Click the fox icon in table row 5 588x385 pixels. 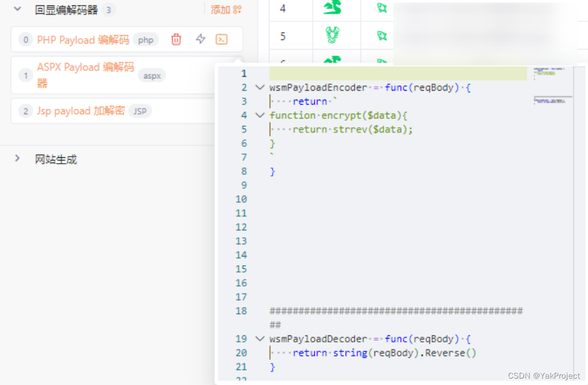381,36
